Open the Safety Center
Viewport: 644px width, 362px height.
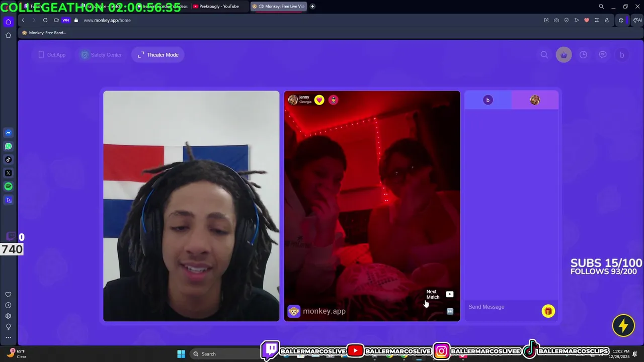coord(102,55)
